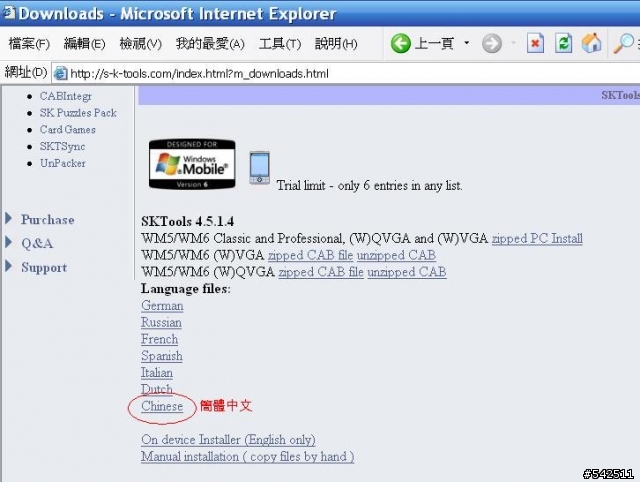Open the 檔案(F) File menu
Screen dimensions: 640x482
[x=29, y=43]
